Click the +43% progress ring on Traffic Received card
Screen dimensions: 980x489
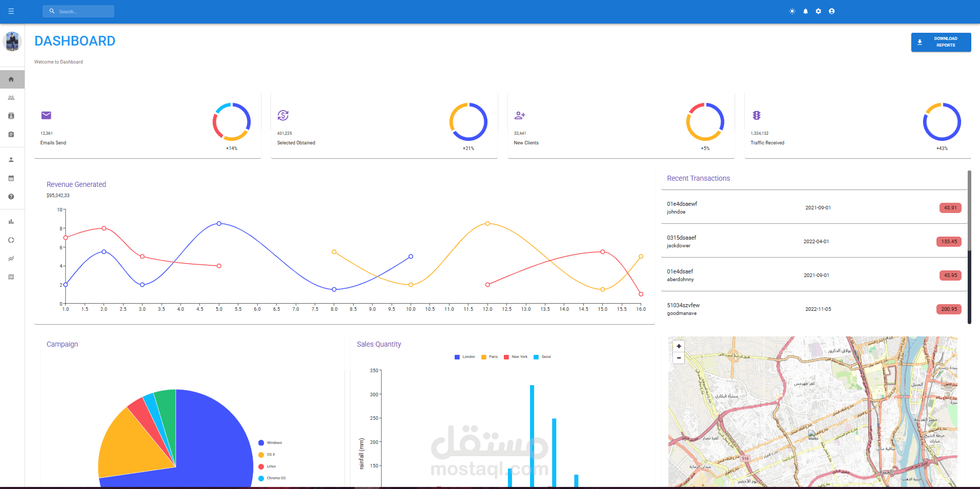[942, 122]
